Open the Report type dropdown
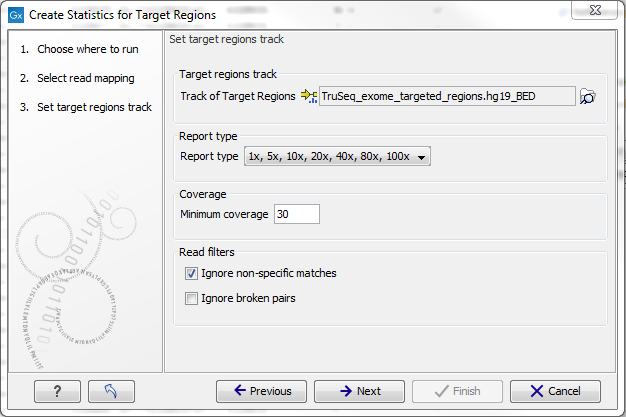The image size is (626, 417). click(338, 156)
